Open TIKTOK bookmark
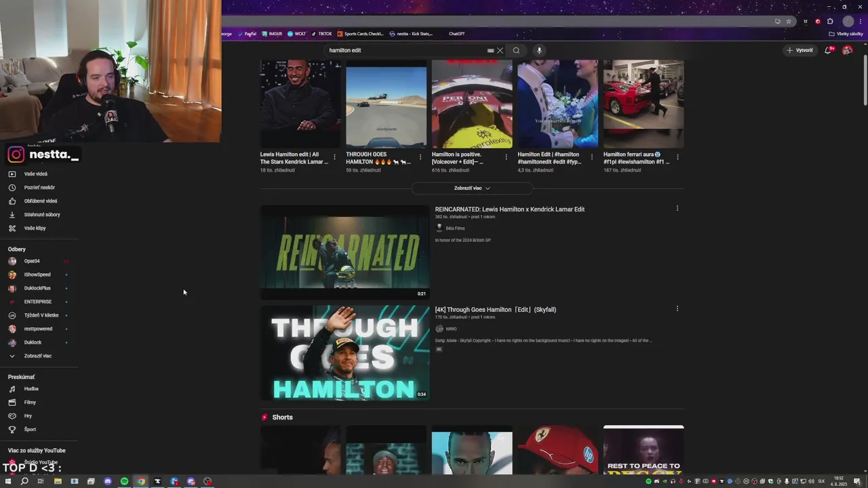The width and height of the screenshot is (868, 488). coord(321,34)
